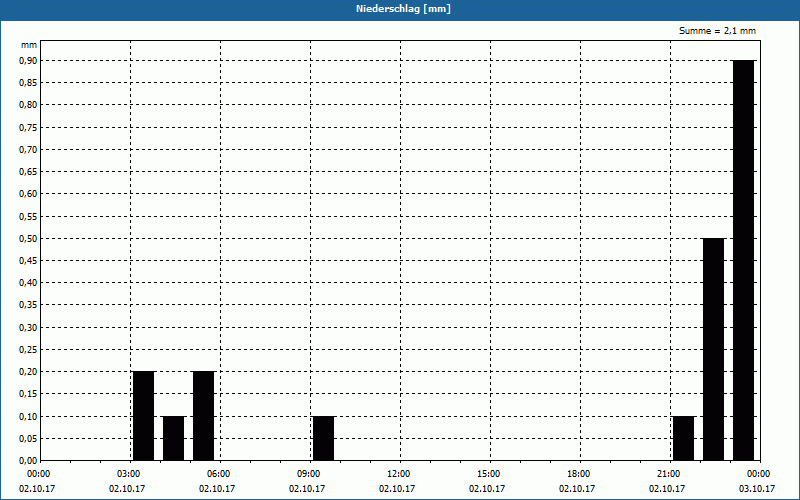Click the 'mm' unit label above y-axis
This screenshot has width=800, height=500.
[x=29, y=45]
